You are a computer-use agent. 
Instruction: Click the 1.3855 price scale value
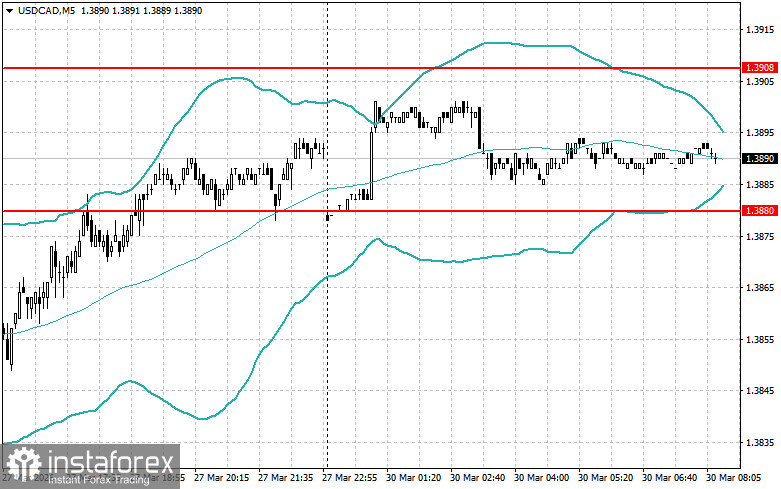[759, 339]
